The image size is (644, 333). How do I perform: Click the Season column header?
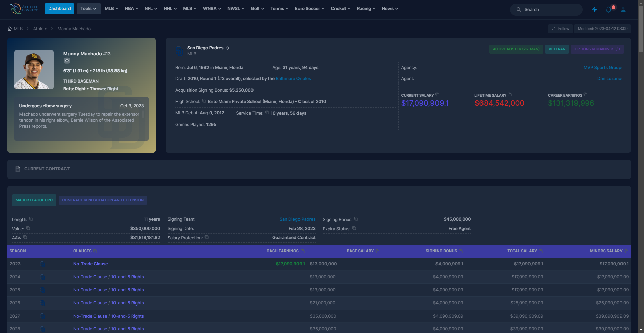[18, 251]
